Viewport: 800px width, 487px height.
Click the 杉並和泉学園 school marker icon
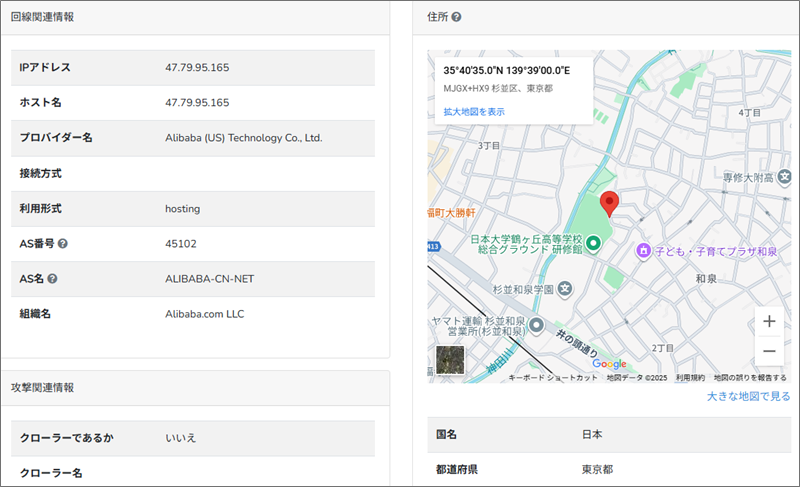click(564, 289)
